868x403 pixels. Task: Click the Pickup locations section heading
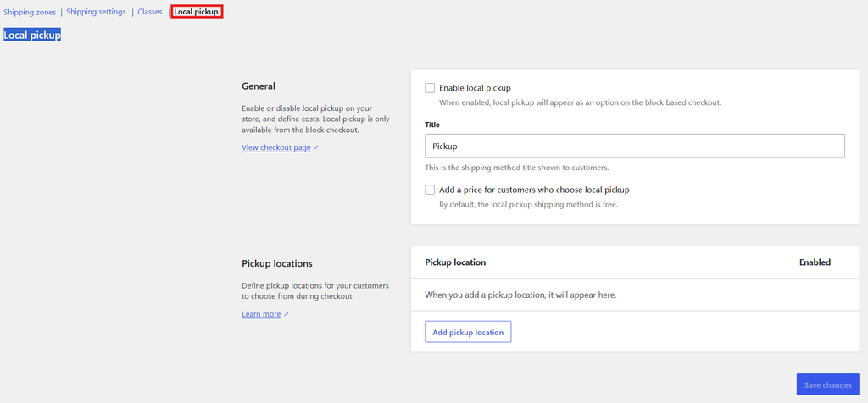[277, 263]
